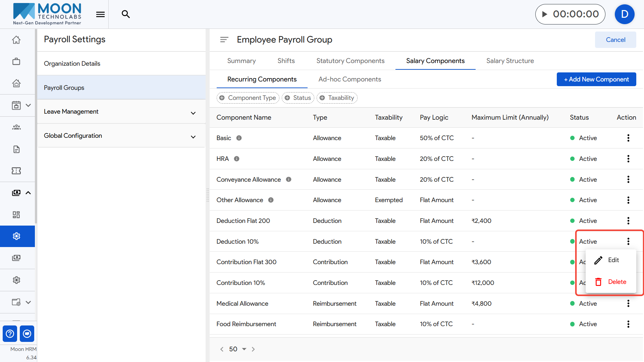Image resolution: width=644 pixels, height=362 pixels.
Task: Open the chat support icon
Action: pyautogui.click(x=27, y=334)
